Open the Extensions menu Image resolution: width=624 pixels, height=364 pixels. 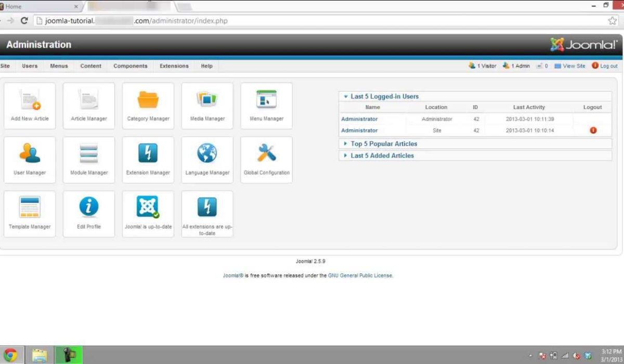(x=174, y=66)
